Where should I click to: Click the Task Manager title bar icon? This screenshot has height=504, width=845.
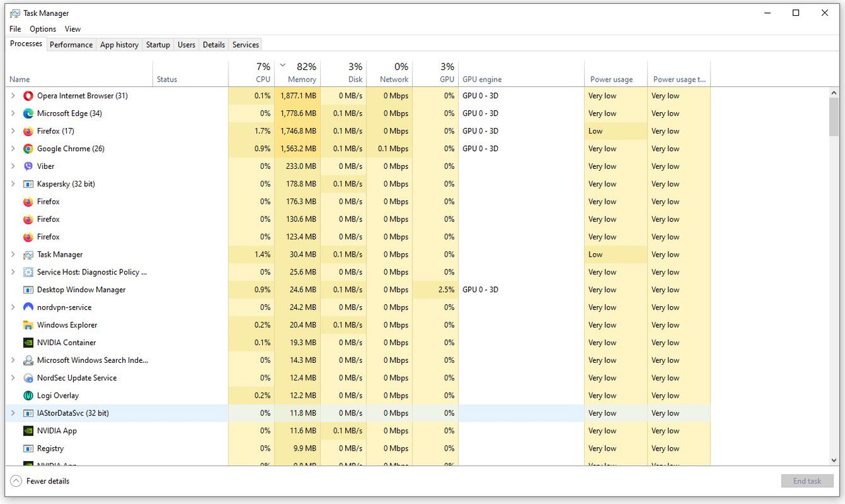(15, 13)
